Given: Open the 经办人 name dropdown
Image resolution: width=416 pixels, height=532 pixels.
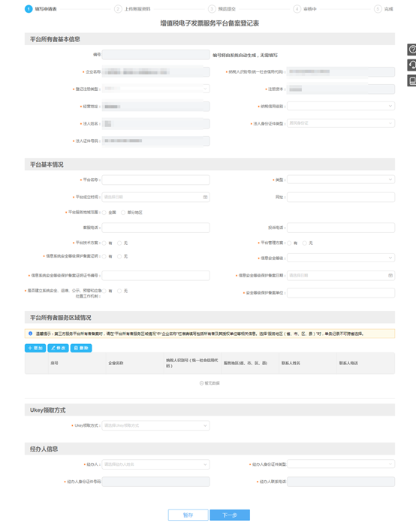Looking at the screenshot, I should [155, 464].
